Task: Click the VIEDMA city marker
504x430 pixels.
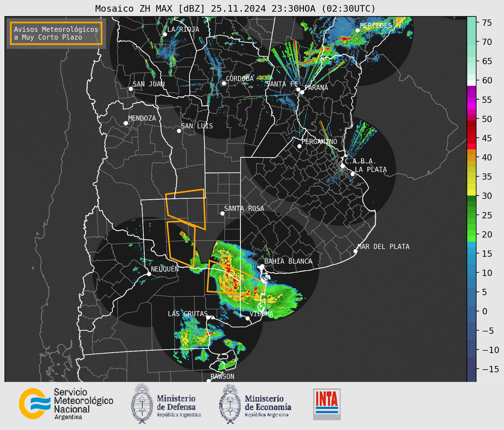Action: tap(247, 318)
